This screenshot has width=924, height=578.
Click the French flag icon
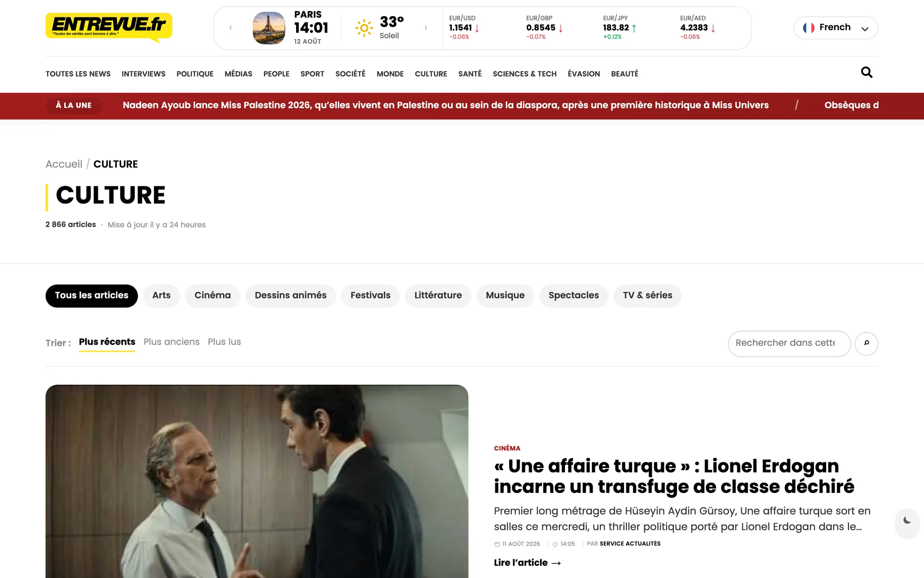(x=808, y=28)
